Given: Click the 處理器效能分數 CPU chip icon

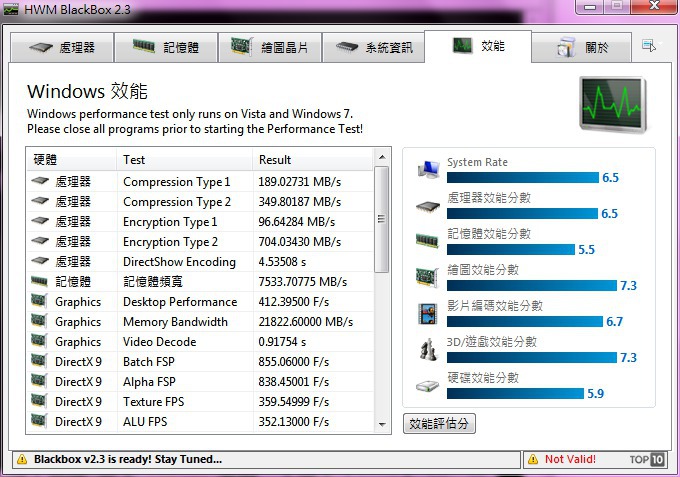Looking at the screenshot, I should pos(428,206).
